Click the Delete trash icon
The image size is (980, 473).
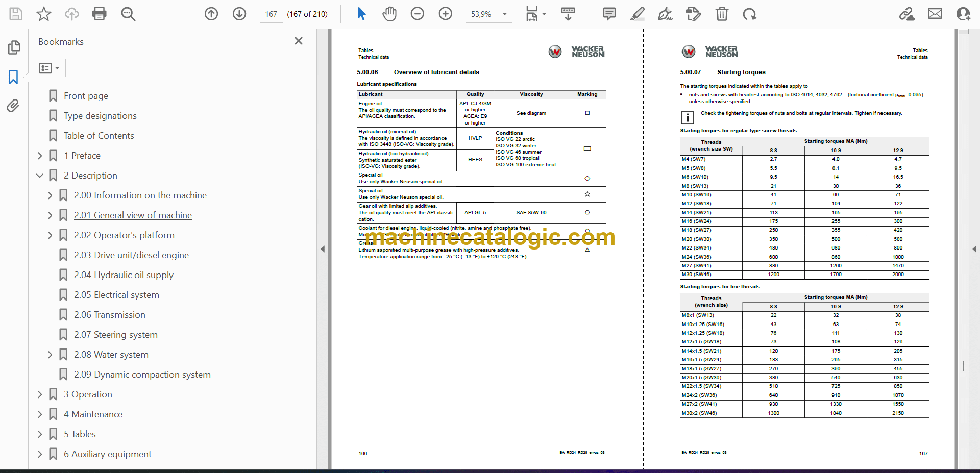[x=722, y=14]
